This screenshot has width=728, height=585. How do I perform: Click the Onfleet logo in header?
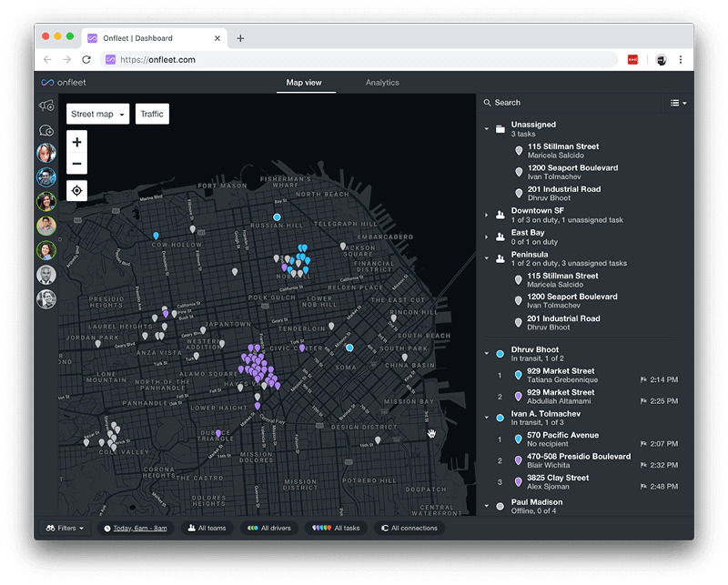64,83
